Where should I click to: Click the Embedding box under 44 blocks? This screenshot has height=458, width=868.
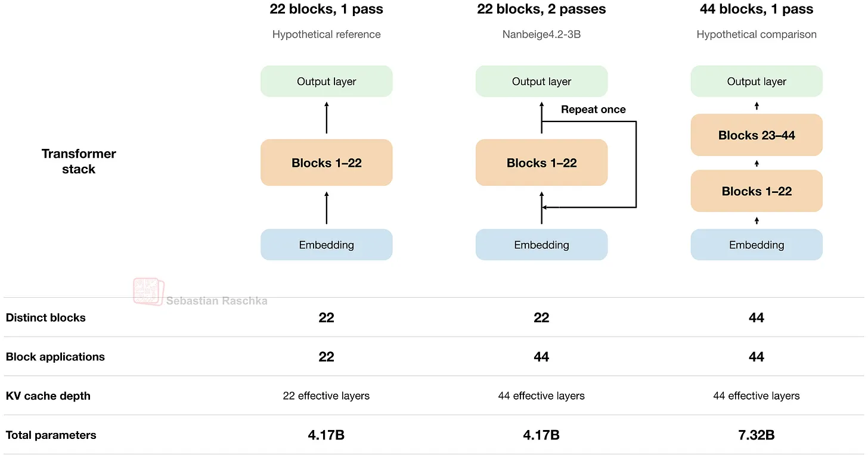(757, 245)
